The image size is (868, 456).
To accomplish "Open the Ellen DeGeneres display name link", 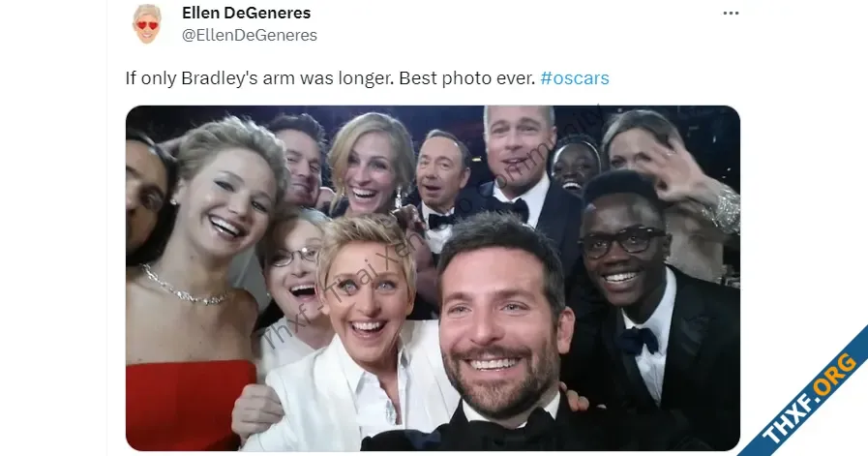I will [246, 13].
